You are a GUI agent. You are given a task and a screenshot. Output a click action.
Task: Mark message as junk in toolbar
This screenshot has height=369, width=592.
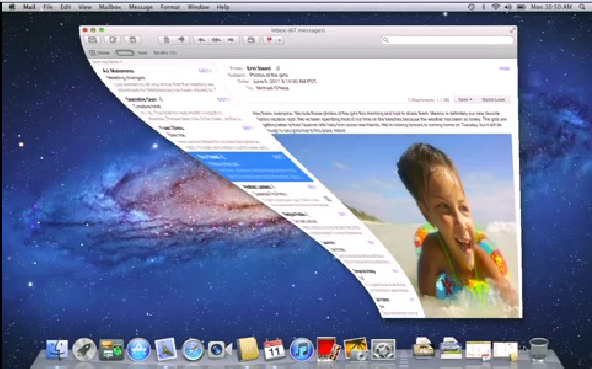click(182, 40)
